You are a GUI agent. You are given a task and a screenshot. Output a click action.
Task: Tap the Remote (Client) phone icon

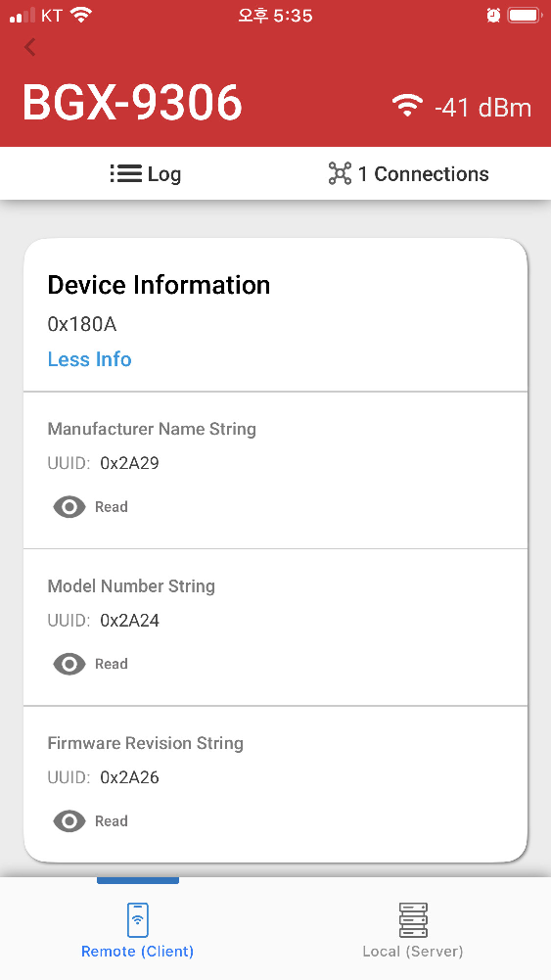[x=137, y=920]
